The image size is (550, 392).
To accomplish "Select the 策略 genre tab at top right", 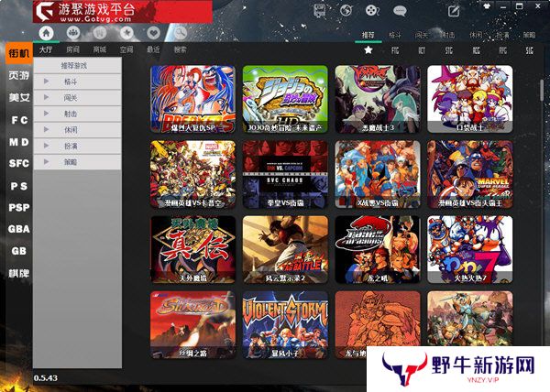I will click(x=529, y=35).
